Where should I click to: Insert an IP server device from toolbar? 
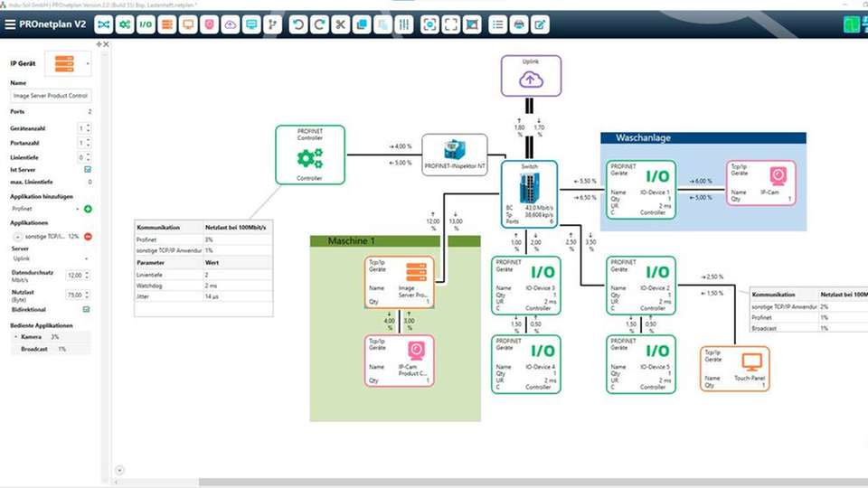[166, 24]
